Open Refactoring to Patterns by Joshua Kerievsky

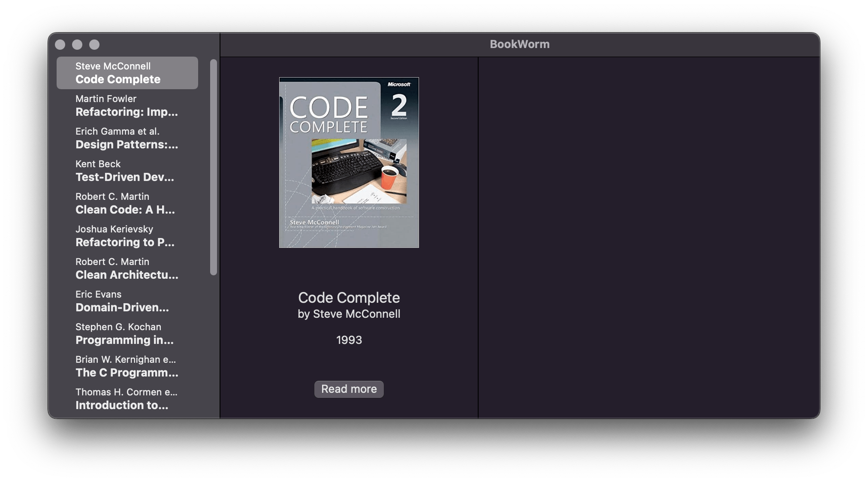[x=127, y=236]
